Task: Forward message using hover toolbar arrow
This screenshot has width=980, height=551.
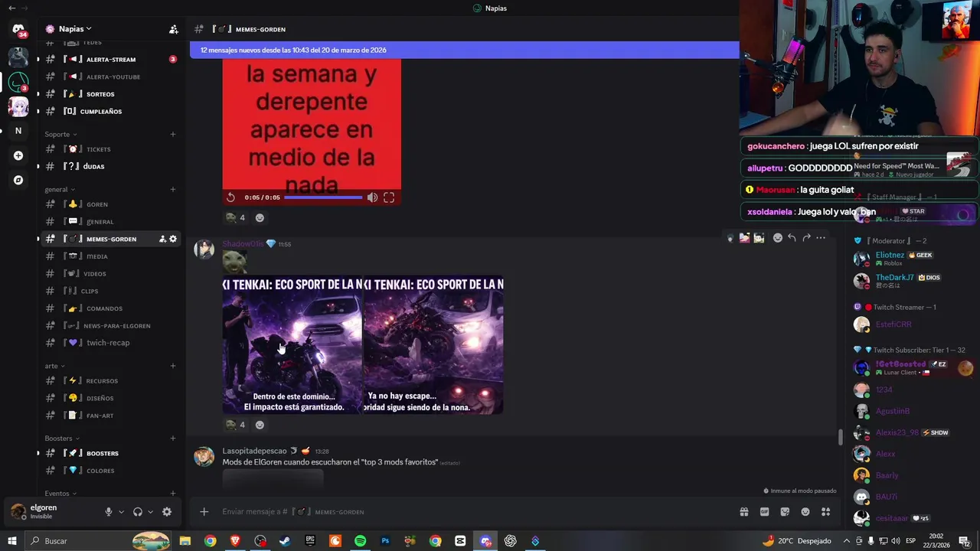Action: 806,238
